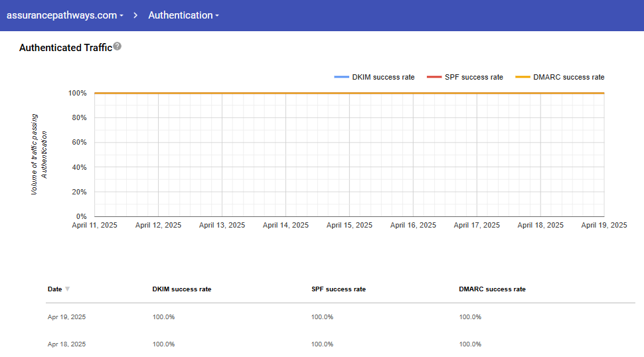Click SPF success rate table column header
The width and height of the screenshot is (644, 357).
pos(338,289)
